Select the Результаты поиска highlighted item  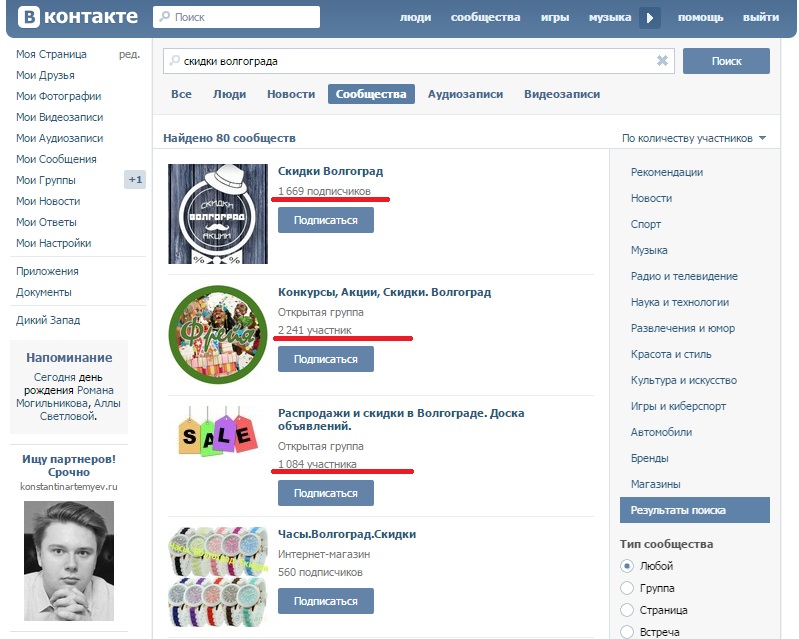point(695,510)
